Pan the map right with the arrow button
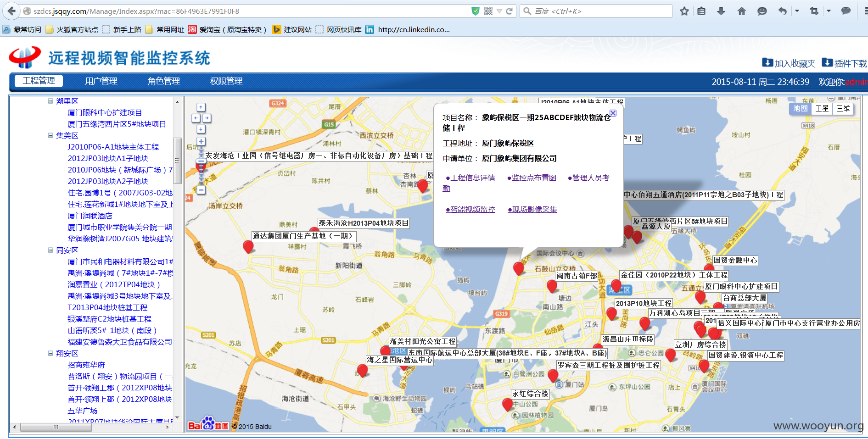 [x=207, y=118]
